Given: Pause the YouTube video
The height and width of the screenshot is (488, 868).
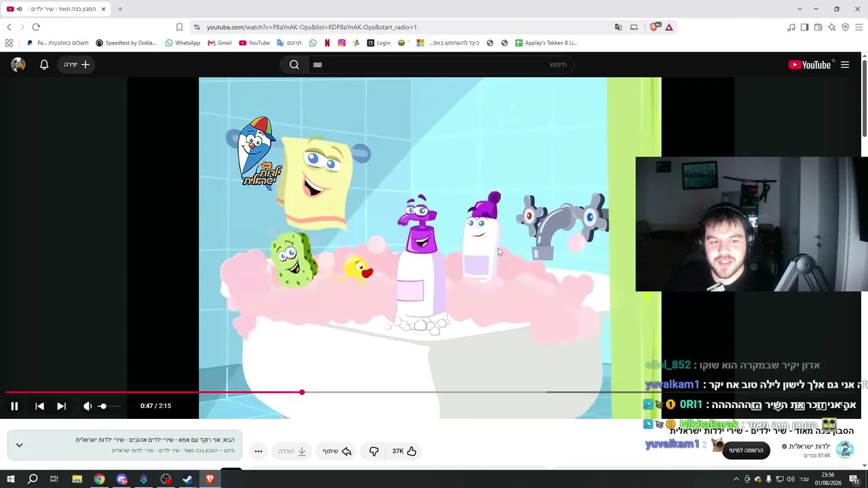Looking at the screenshot, I should 14,406.
